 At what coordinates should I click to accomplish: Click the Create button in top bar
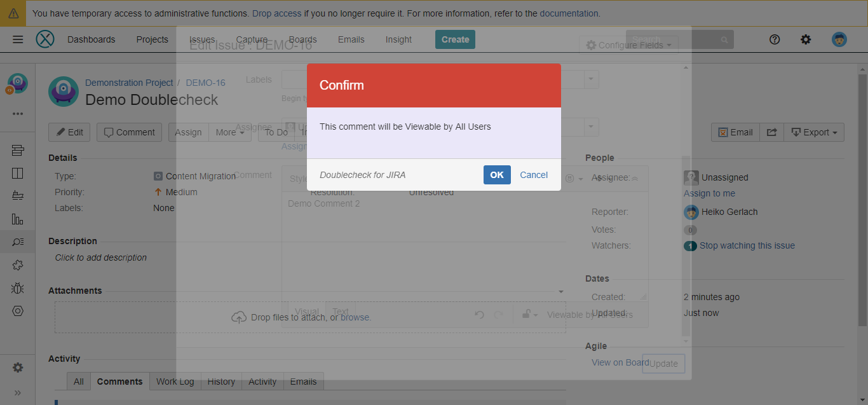(455, 39)
